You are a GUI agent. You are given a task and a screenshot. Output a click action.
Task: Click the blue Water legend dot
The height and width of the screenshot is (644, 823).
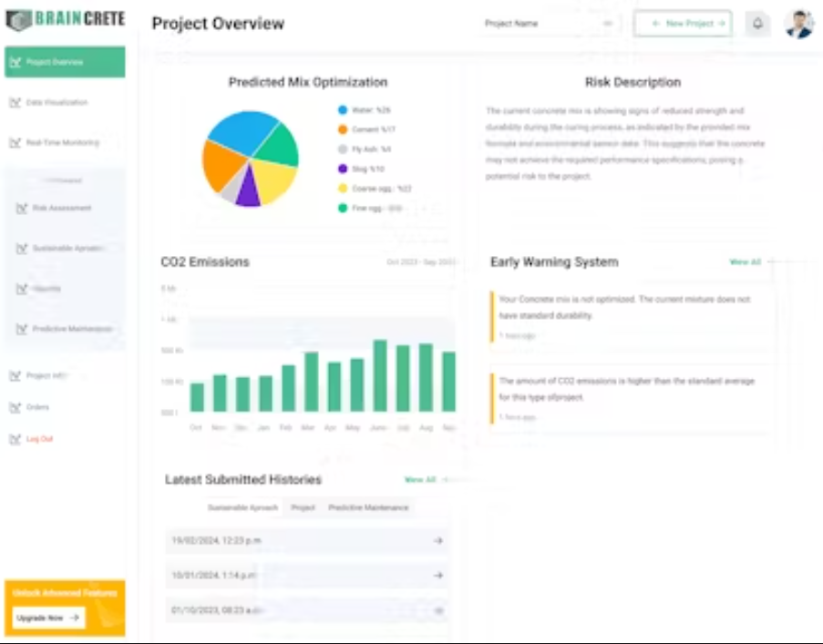[x=343, y=110]
